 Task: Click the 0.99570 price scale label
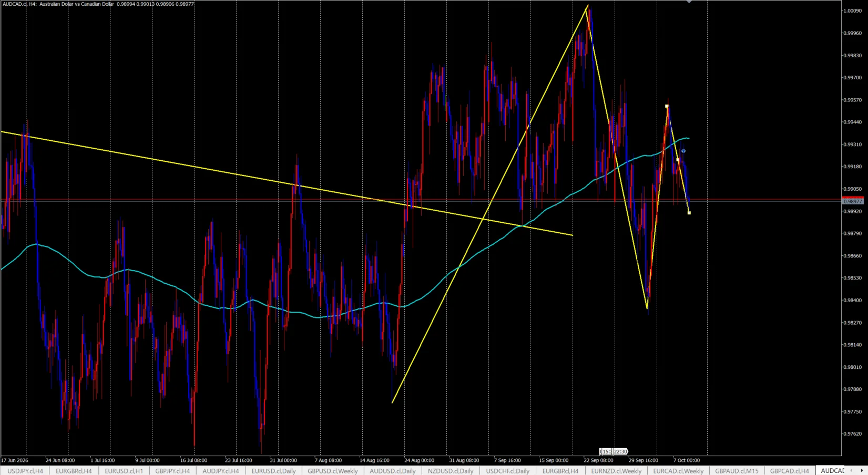point(853,100)
